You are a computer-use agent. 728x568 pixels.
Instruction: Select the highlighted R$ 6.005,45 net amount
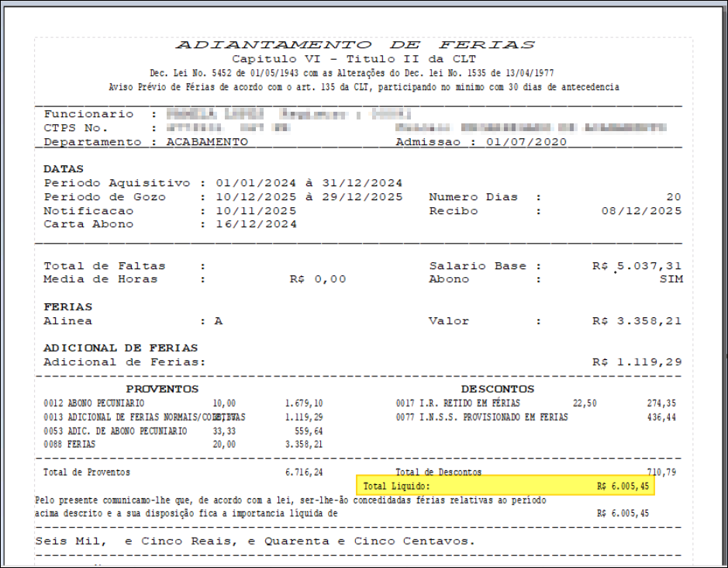coord(623,487)
